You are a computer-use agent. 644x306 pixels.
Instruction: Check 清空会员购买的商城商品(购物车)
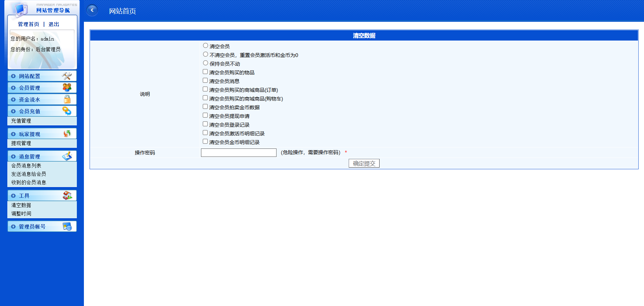coord(205,98)
